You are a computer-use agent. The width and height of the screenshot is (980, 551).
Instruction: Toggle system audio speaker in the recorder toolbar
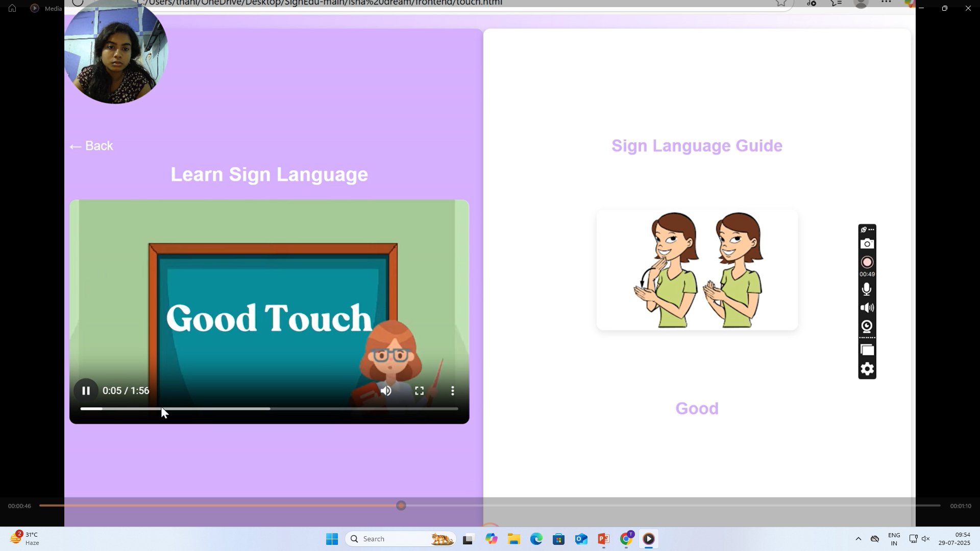click(867, 308)
